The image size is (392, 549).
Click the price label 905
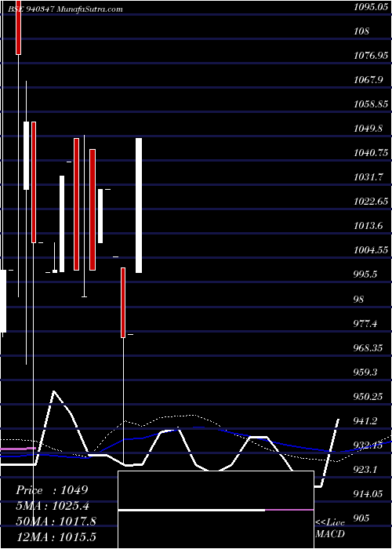point(362,518)
